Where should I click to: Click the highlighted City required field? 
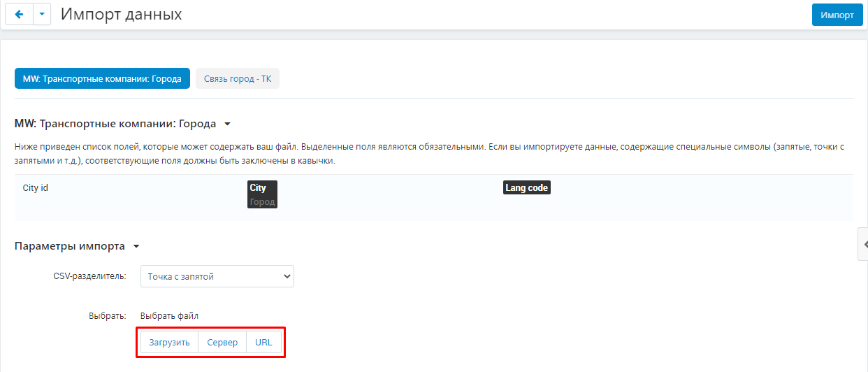258,188
